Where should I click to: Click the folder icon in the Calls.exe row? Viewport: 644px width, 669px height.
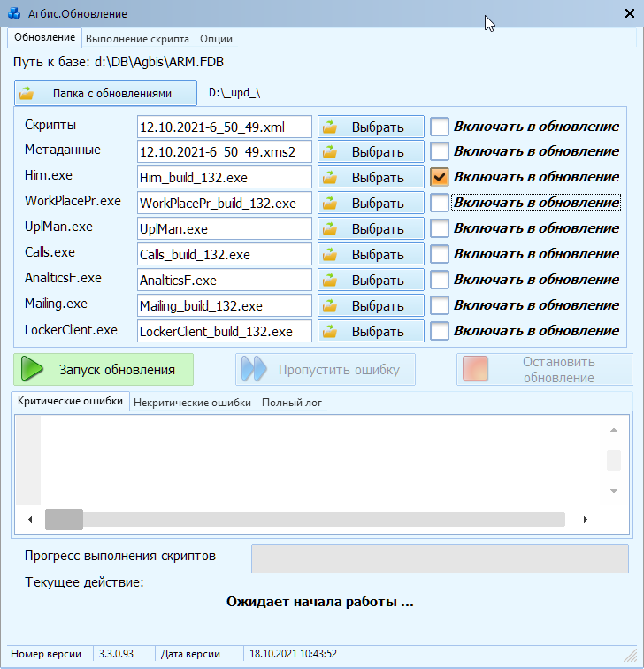[330, 254]
